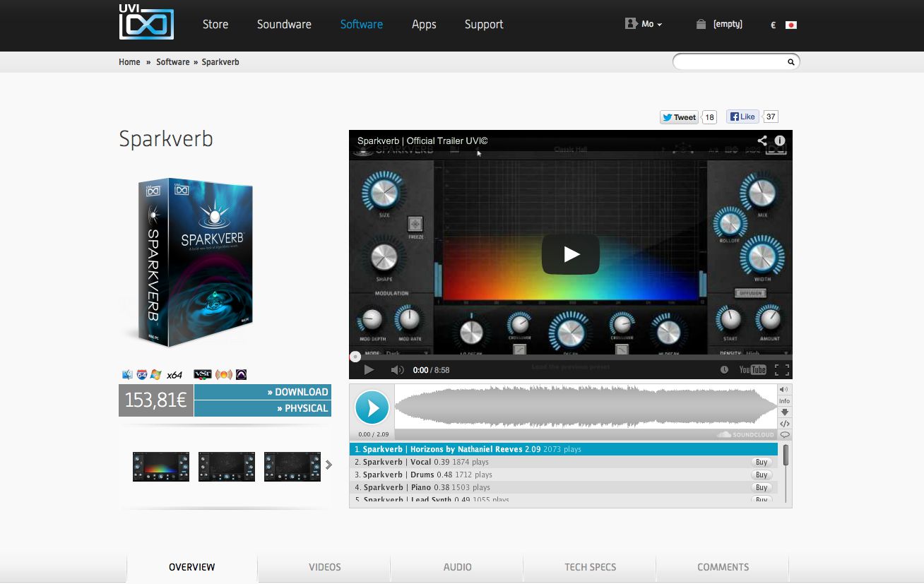Image resolution: width=924 pixels, height=584 pixels.
Task: Click the SoundCloud volume icon
Action: tap(784, 389)
